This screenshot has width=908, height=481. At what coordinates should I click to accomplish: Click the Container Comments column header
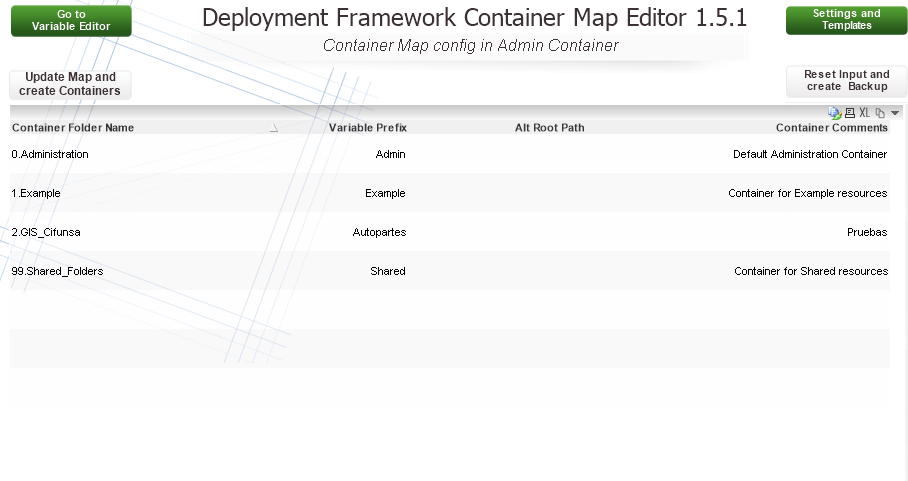tap(831, 128)
